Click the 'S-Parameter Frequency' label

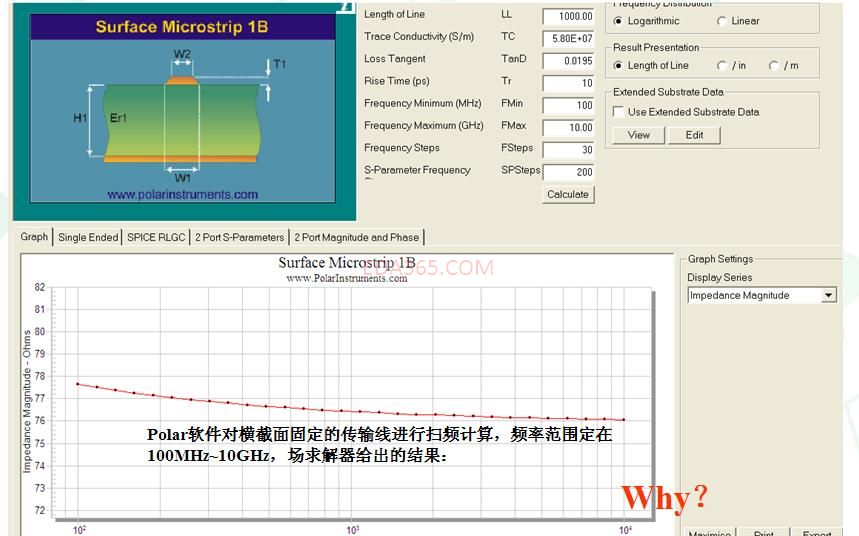[417, 170]
